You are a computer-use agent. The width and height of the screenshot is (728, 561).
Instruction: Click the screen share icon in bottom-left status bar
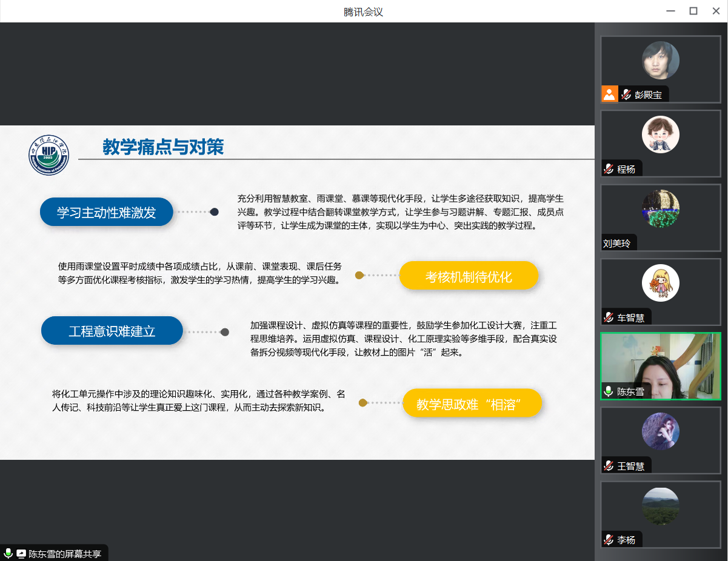pos(21,553)
